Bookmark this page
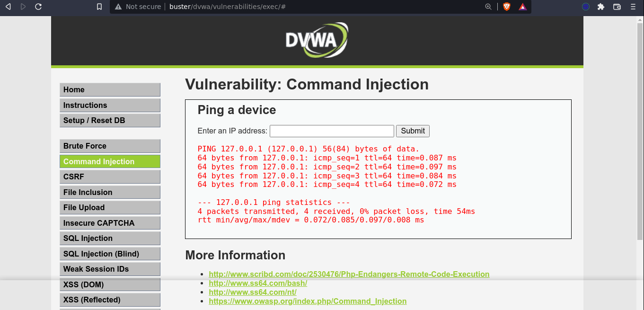Screen dimensions: 644x310 pos(99,7)
